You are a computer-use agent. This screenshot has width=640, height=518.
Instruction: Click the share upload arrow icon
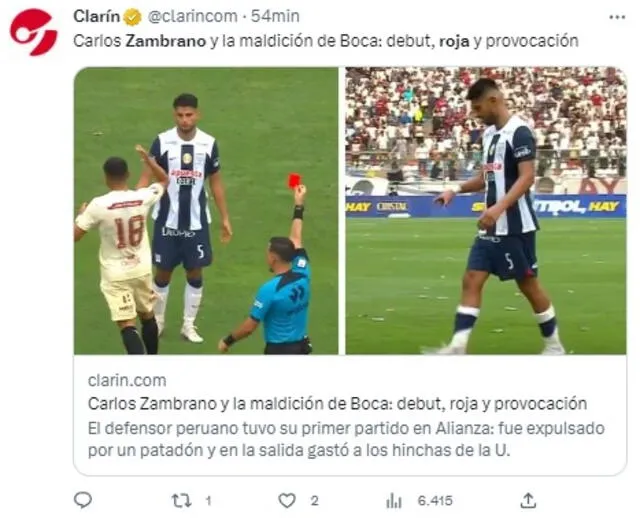tap(528, 500)
